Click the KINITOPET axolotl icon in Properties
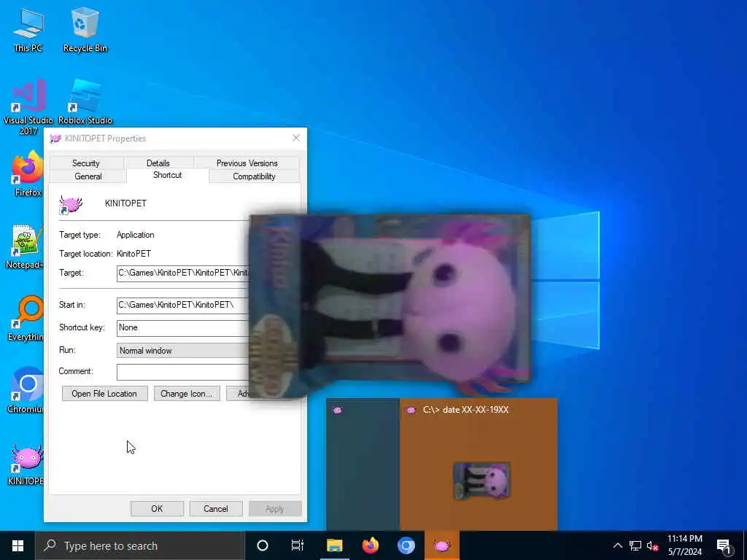This screenshot has height=560, width=747. (71, 205)
